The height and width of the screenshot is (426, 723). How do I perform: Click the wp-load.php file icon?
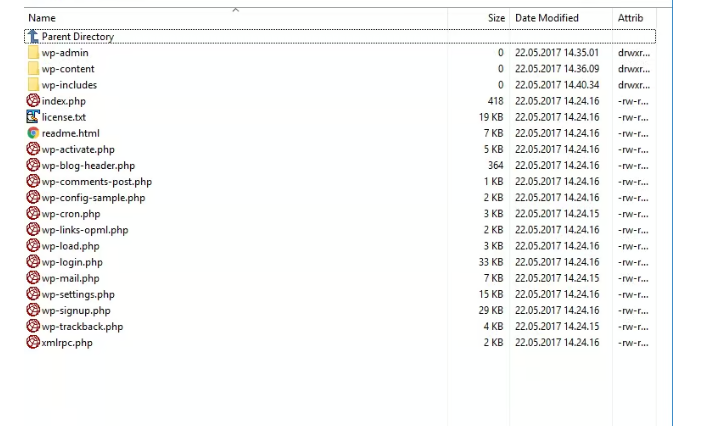point(33,246)
